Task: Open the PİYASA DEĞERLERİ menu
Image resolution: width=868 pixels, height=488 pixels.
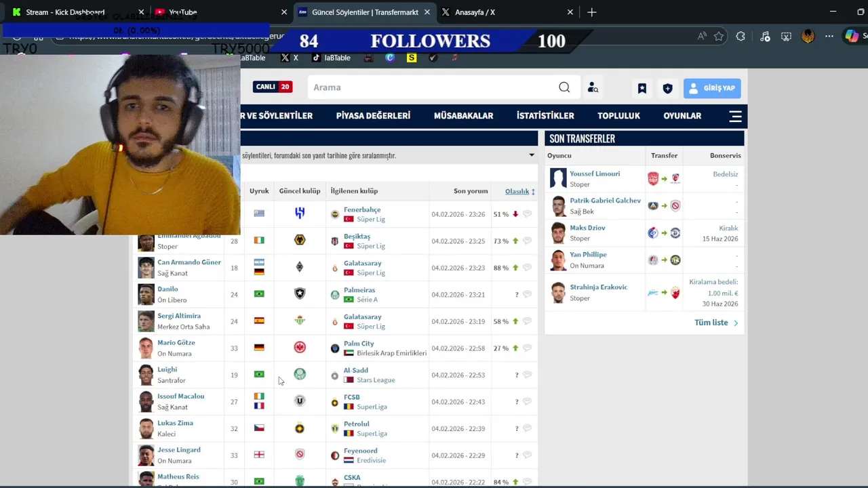Action: click(x=373, y=116)
